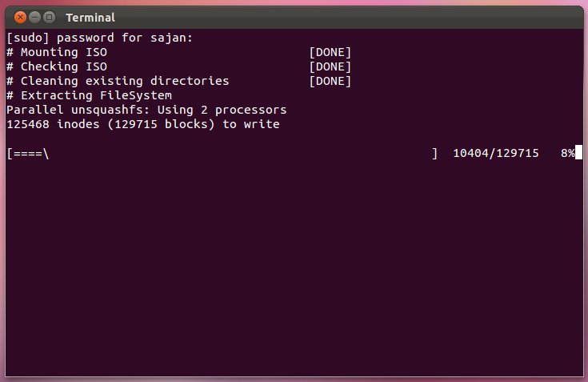Viewport: 588px width, 382px height.
Task: Click the [DONE] status for Mounting ISO
Action: [330, 52]
